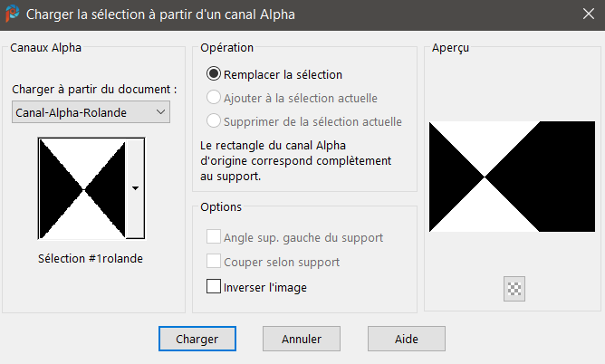
Task: Tick the 'Couper selon support' checkbox
Action: click(214, 263)
